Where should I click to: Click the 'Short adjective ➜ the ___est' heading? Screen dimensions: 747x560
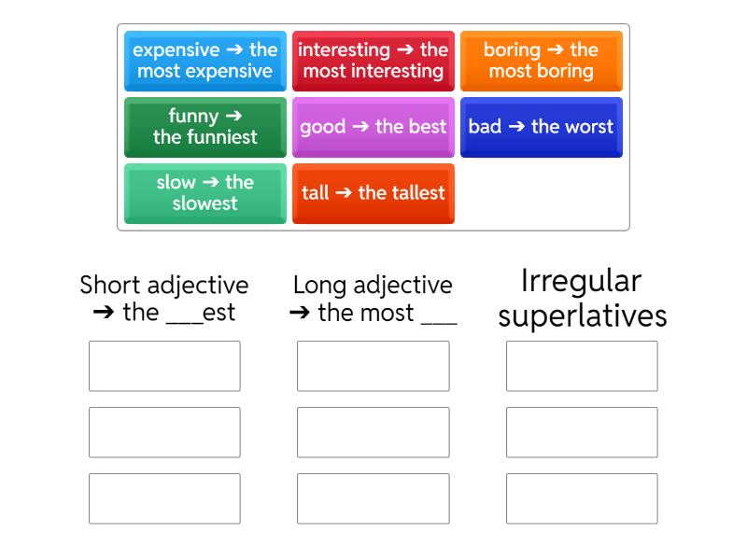164,299
